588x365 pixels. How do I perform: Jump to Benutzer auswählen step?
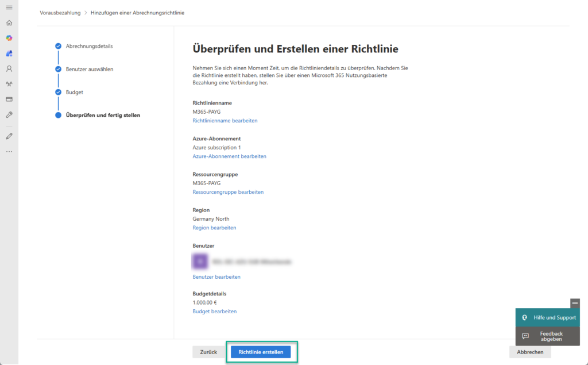point(89,69)
